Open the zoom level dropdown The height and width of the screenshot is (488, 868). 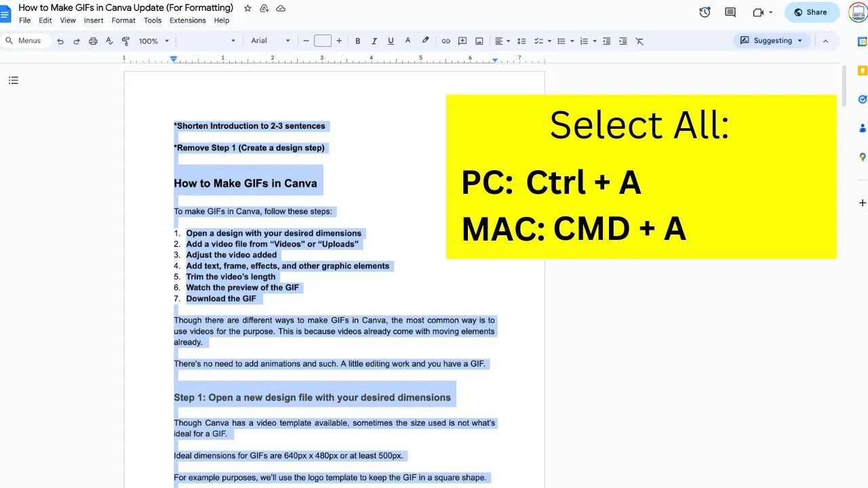coord(153,41)
